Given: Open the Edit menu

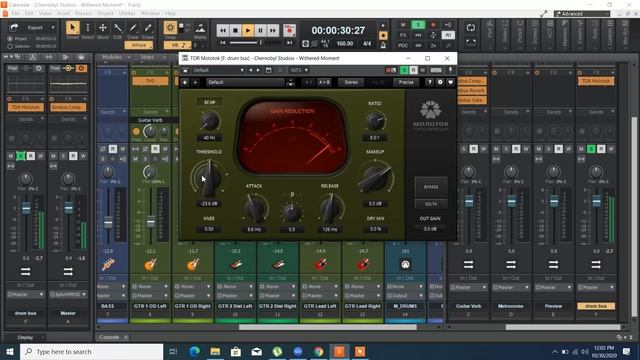Looking at the screenshot, I should point(29,13).
